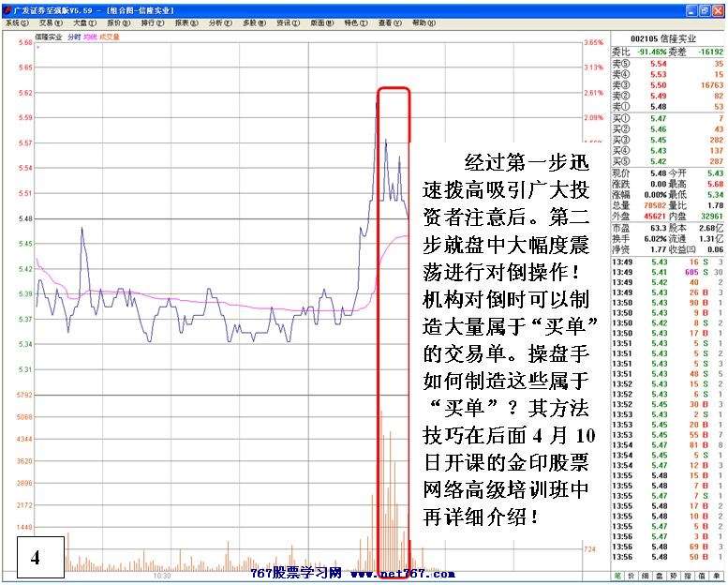Image resolution: width=728 pixels, height=585 pixels.
Task: Open the 报价(B) menu
Action: (119, 22)
